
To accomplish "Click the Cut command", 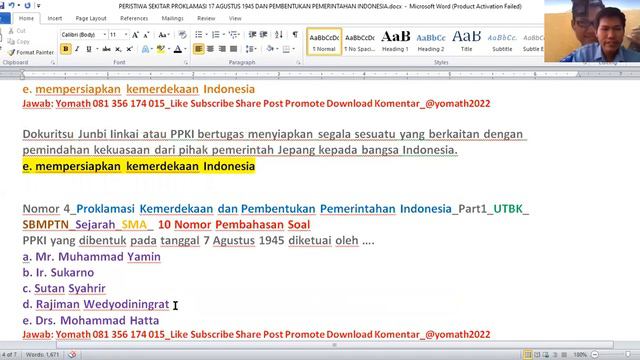I will click(17, 31).
